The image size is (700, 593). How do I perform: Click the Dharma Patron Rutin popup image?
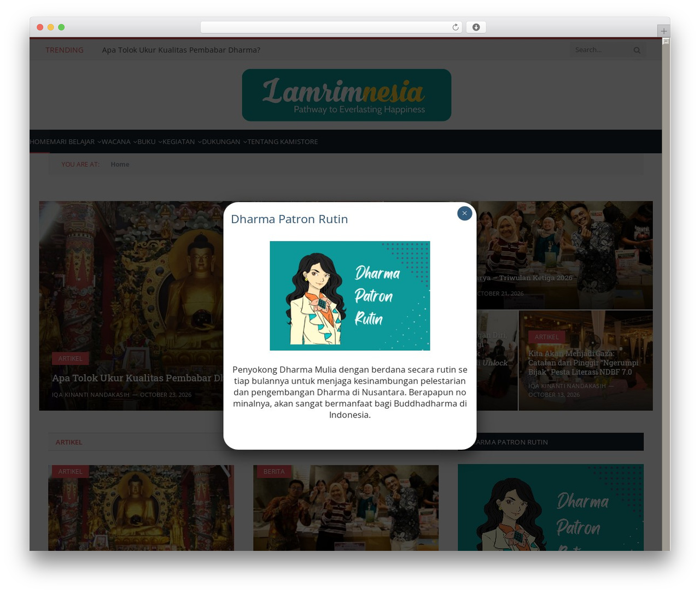(x=350, y=296)
